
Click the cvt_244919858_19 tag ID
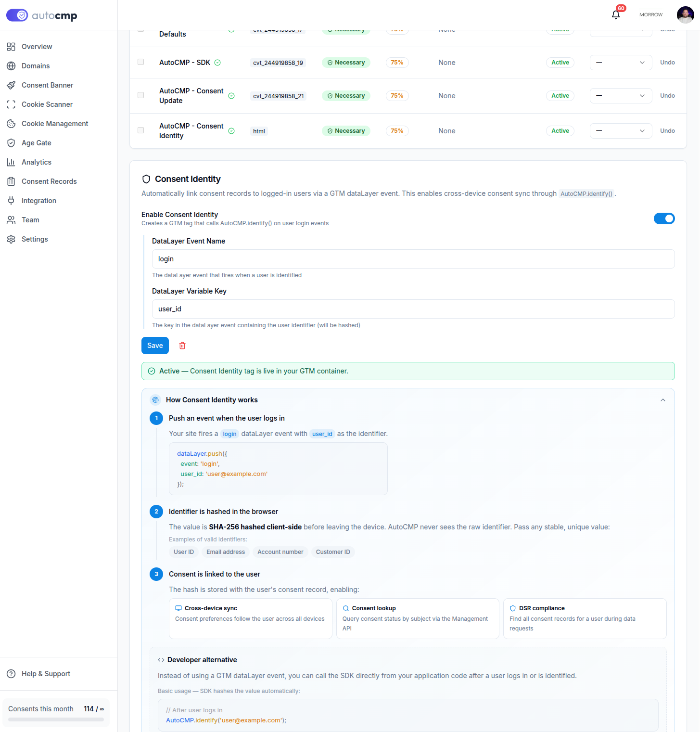point(278,63)
